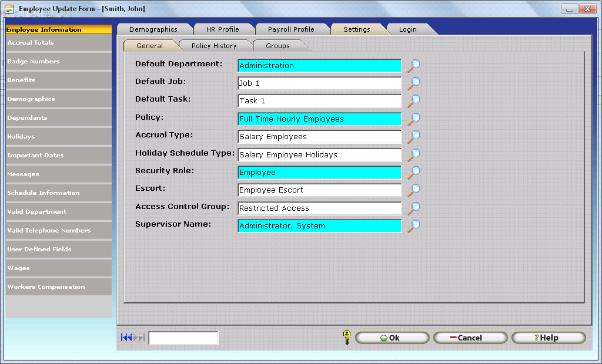The image size is (602, 364).
Task: Open lookup for Supervisor Name
Action: [414, 226]
